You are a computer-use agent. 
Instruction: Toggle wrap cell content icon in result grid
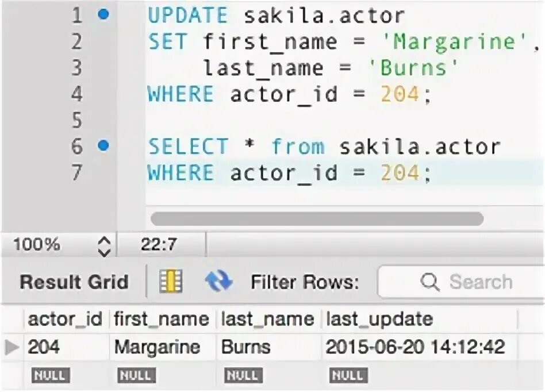[171, 281]
